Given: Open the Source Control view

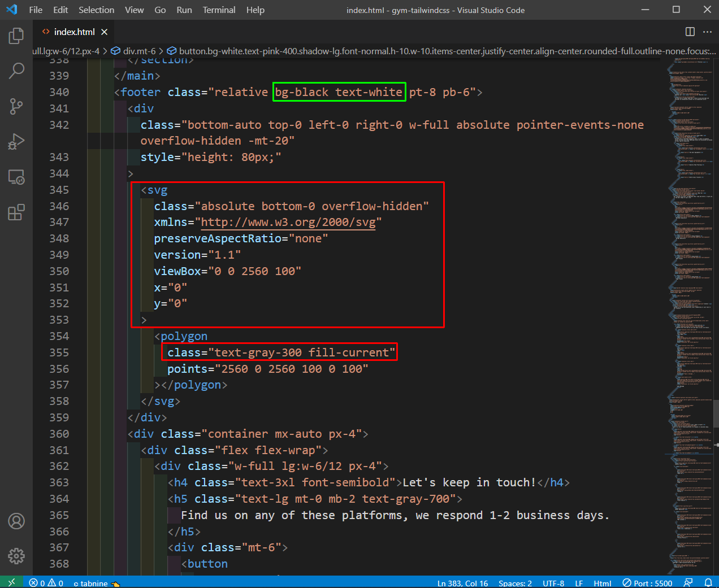Looking at the screenshot, I should point(16,106).
